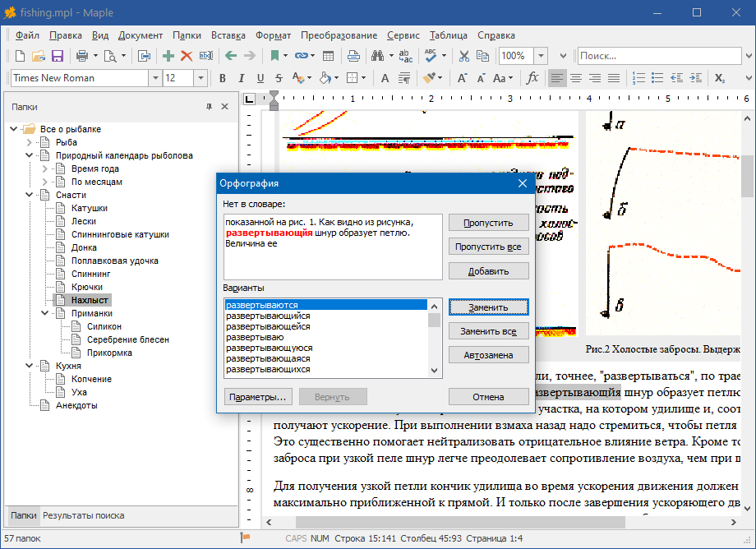Click the Пропустить все button
This screenshot has height=549, width=756.
pos(488,247)
